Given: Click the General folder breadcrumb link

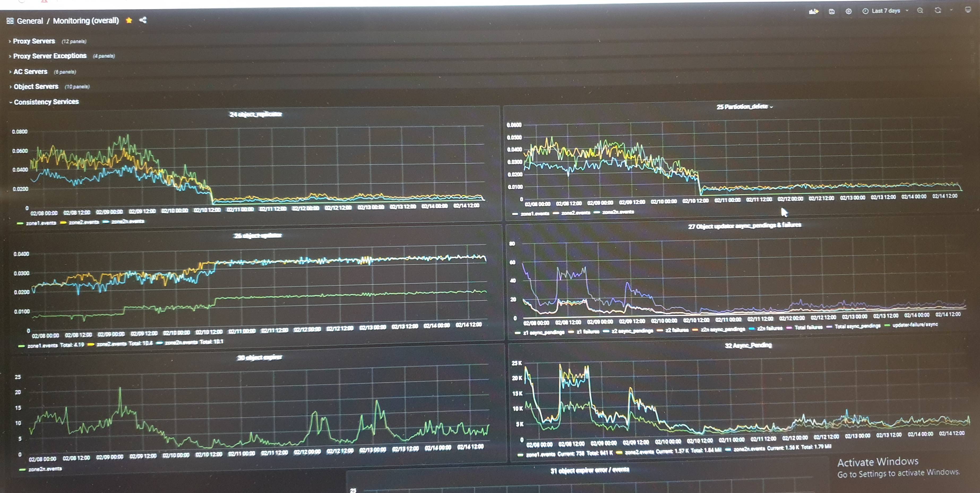Looking at the screenshot, I should click(30, 21).
